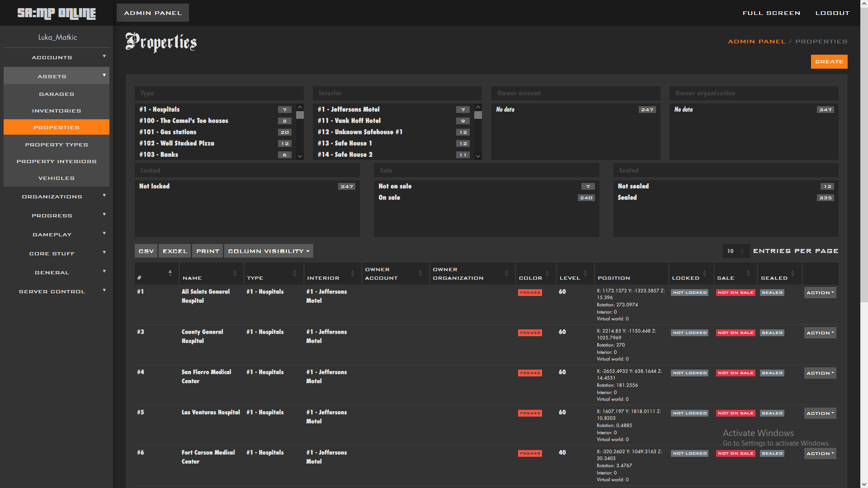Filter by On sale properties
The image size is (868, 488).
pyautogui.click(x=389, y=197)
